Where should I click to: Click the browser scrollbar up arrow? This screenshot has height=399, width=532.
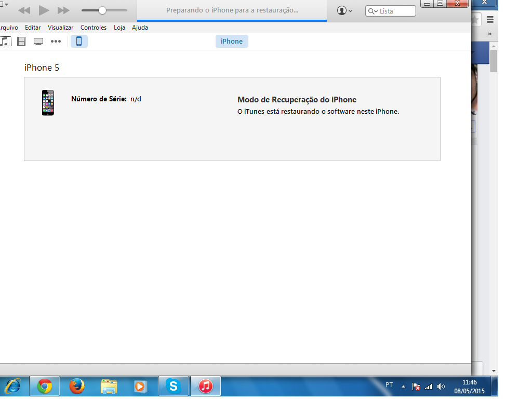pos(494,46)
